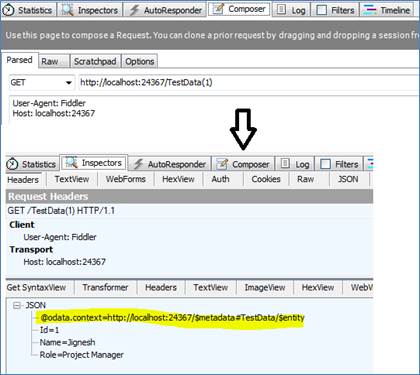Toggle the Filters checkbox in the lower tab row
The height and width of the screenshot is (375, 420).
(x=325, y=164)
